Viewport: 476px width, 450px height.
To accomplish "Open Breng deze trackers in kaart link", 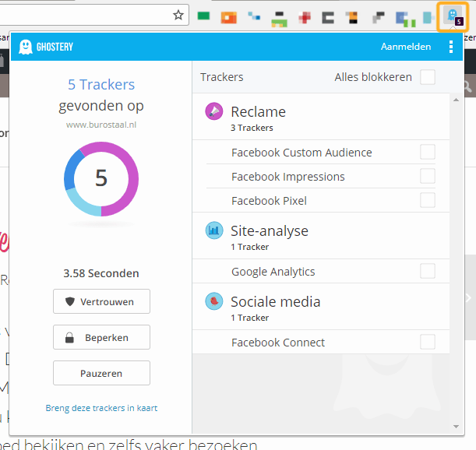I will pos(101,408).
